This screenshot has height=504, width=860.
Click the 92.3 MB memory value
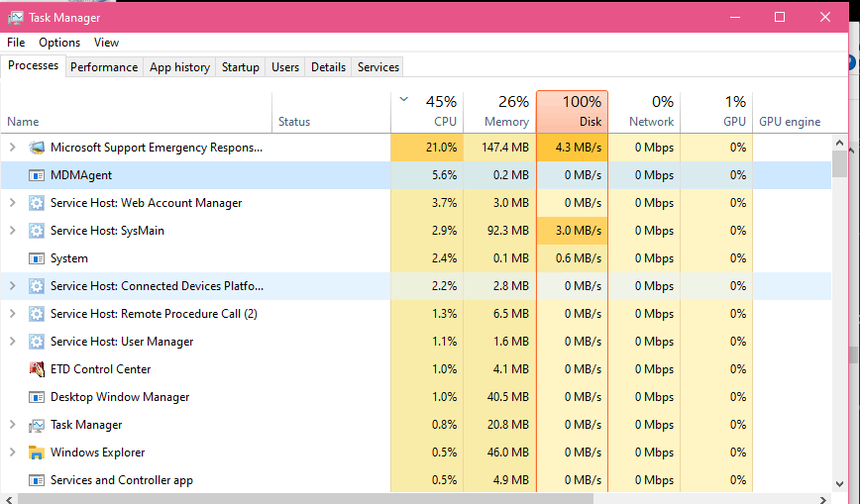click(x=508, y=231)
